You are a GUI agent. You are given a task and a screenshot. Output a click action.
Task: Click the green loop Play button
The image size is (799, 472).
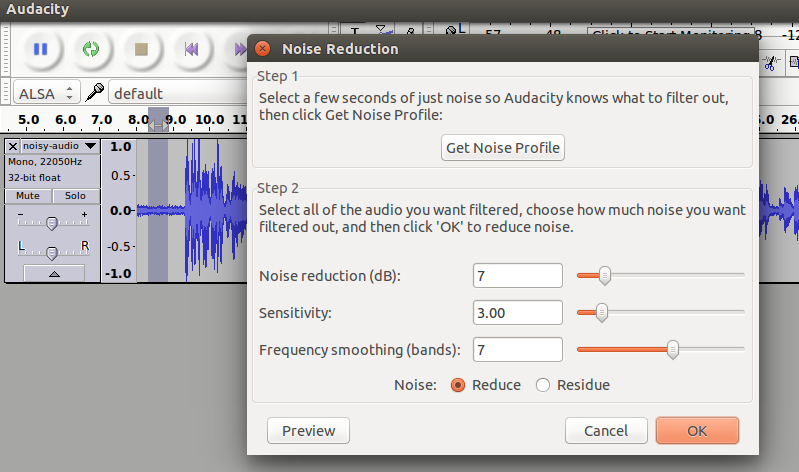point(91,49)
